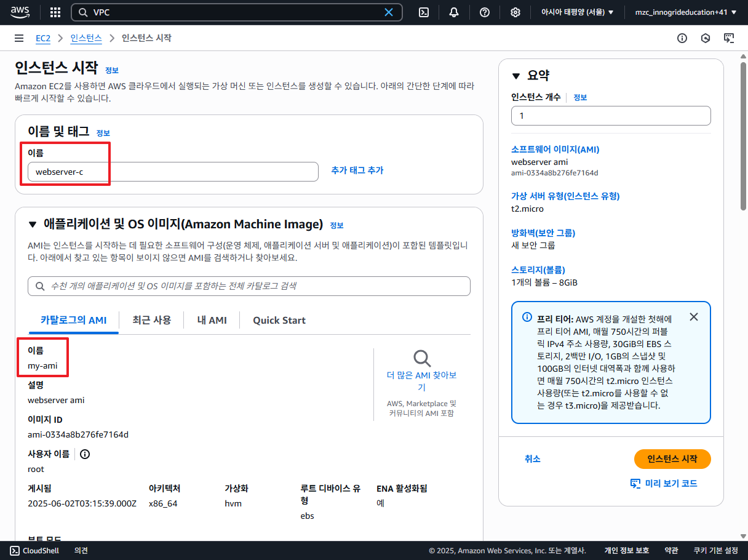Open 정보 link next to 인스턴스 시작
Viewport: 748px width, 560px height.
(x=112, y=70)
